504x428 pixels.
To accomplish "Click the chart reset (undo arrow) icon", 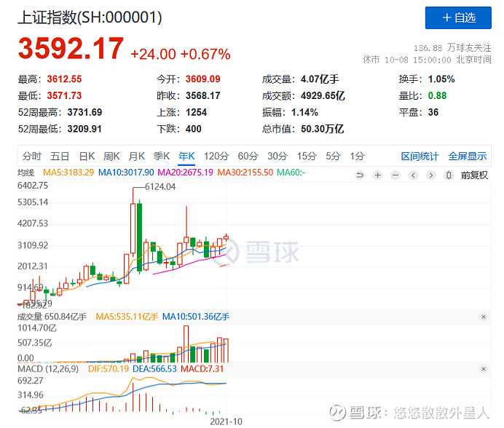I will click(x=360, y=175).
